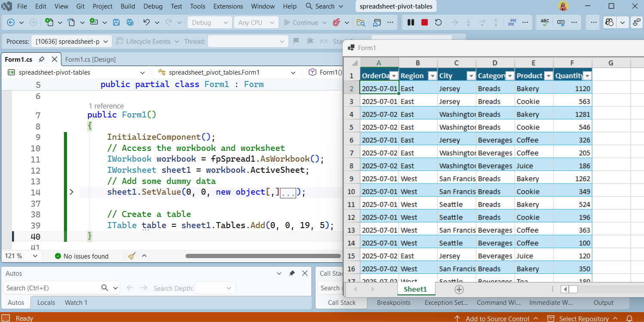Select the Sheet1 tab in the spreadsheet
The image size is (644, 322).
416,289
